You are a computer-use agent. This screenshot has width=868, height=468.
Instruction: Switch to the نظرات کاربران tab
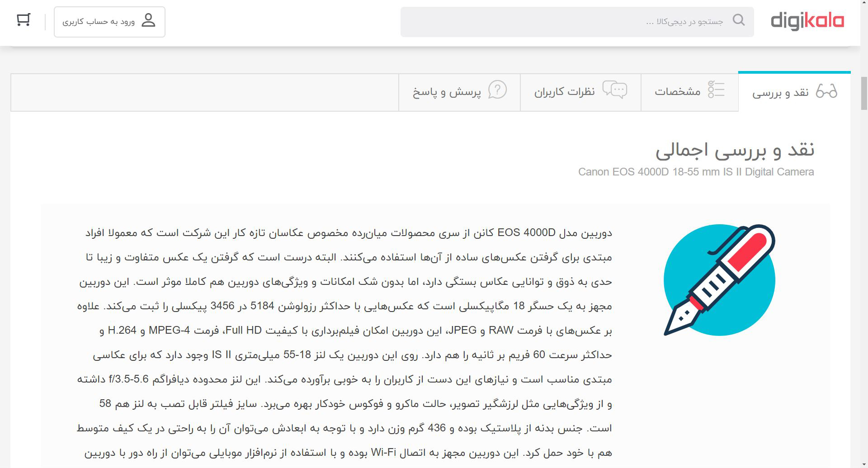580,92
